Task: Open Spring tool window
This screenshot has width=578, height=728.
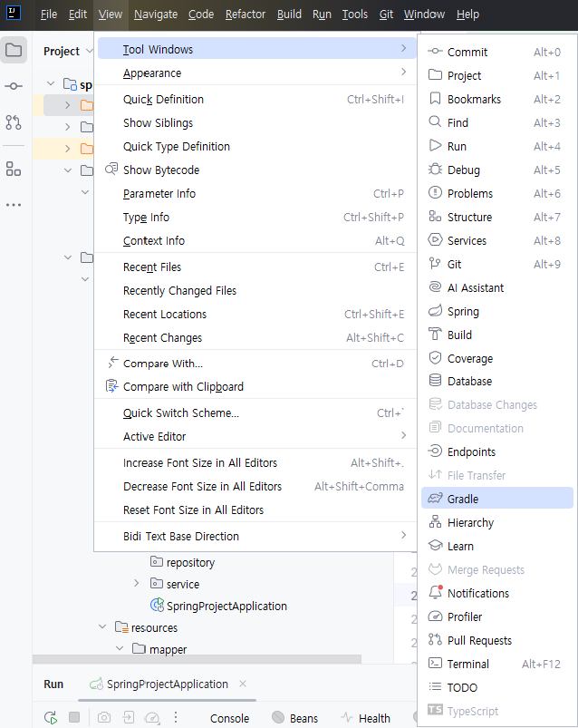Action: [x=497, y=312]
